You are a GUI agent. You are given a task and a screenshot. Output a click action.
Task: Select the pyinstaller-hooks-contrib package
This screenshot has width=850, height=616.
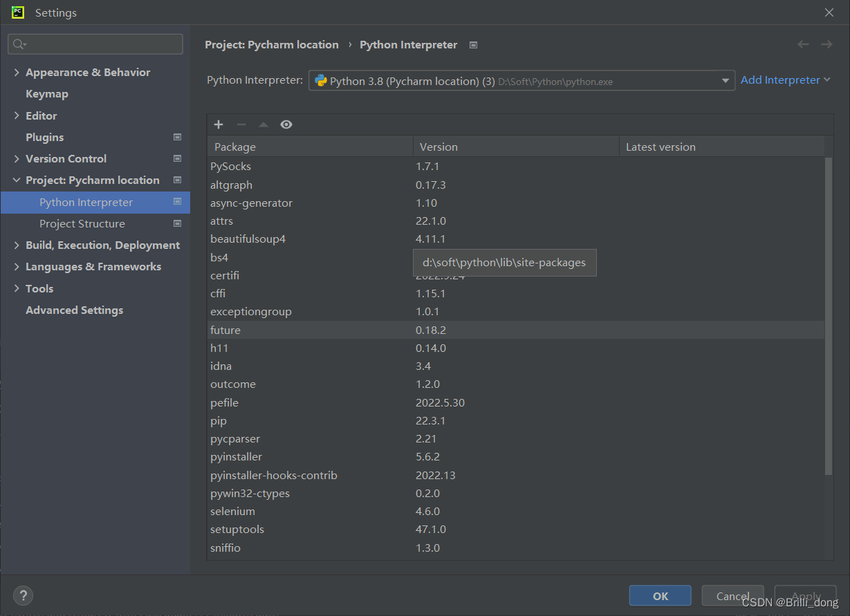516,475
